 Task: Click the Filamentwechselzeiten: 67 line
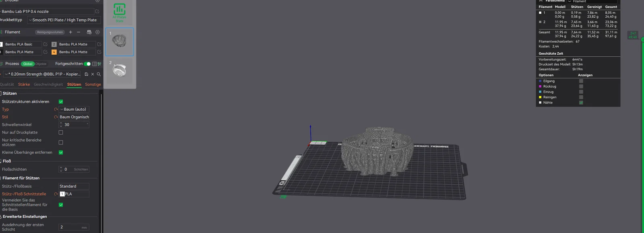click(559, 41)
